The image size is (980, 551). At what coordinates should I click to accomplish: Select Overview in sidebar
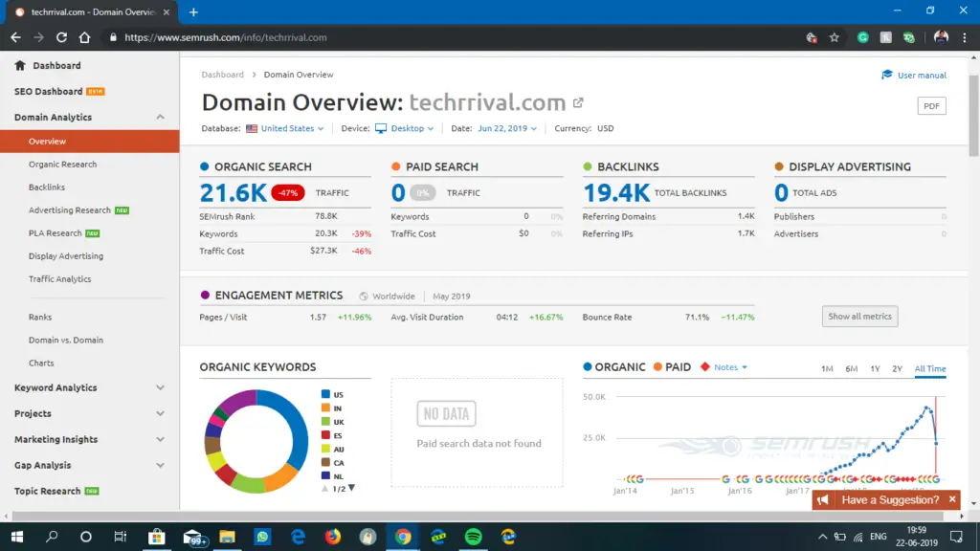pyautogui.click(x=90, y=142)
